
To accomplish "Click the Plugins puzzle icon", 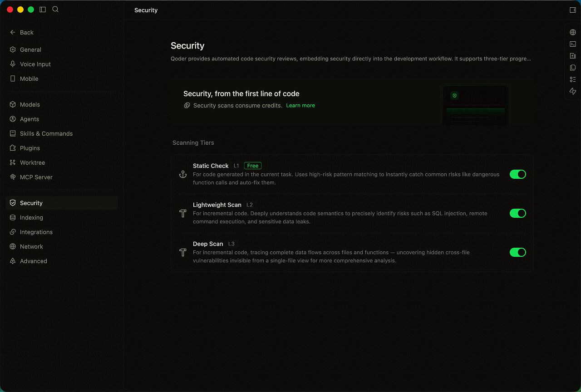I will point(13,148).
